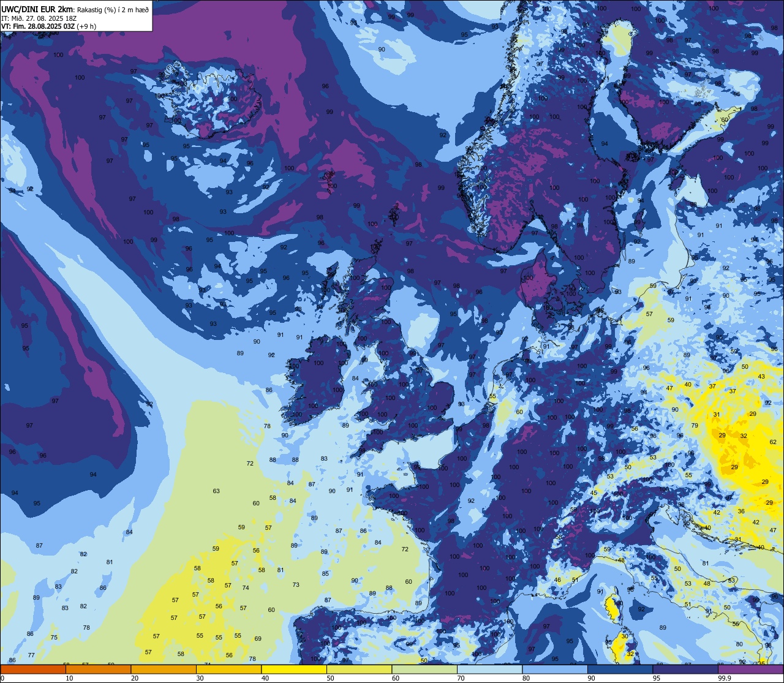
Task: Click the humidity value "74" on the map
Action: 246,588
